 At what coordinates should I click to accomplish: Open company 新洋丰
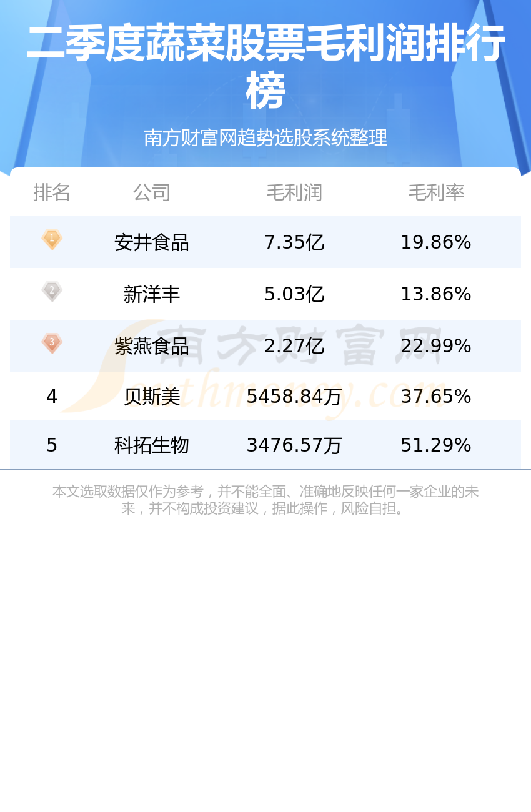click(152, 294)
